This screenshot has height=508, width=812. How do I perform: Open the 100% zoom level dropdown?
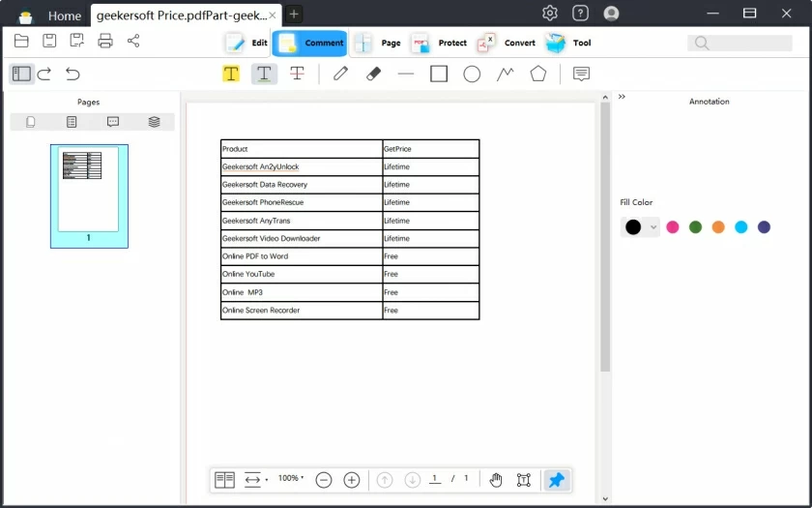click(291, 479)
